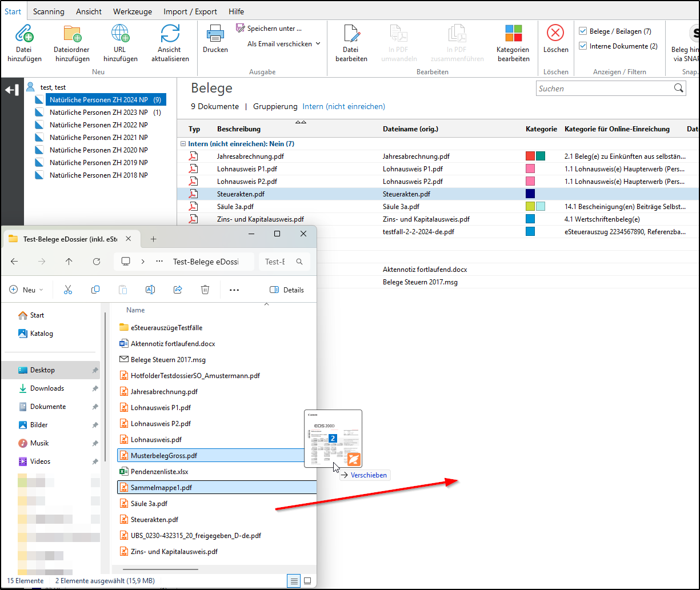Viewport: 700px width, 590px height.
Task: Click the Explorer rename icon
Action: [x=150, y=290]
